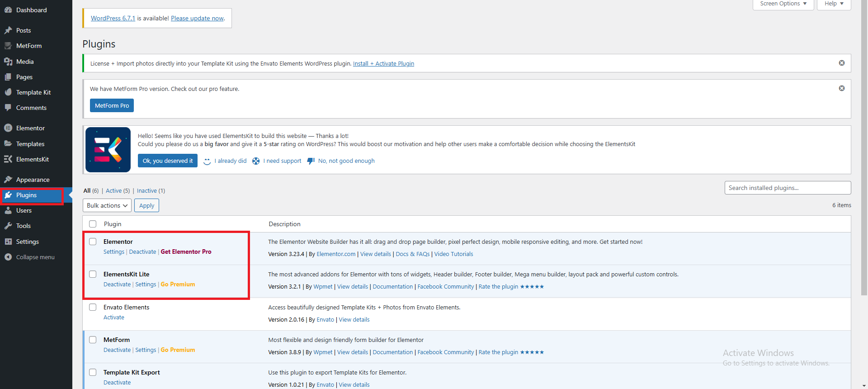The width and height of the screenshot is (868, 389).
Task: Click the Elementor icon in sidebar
Action: pos(8,128)
